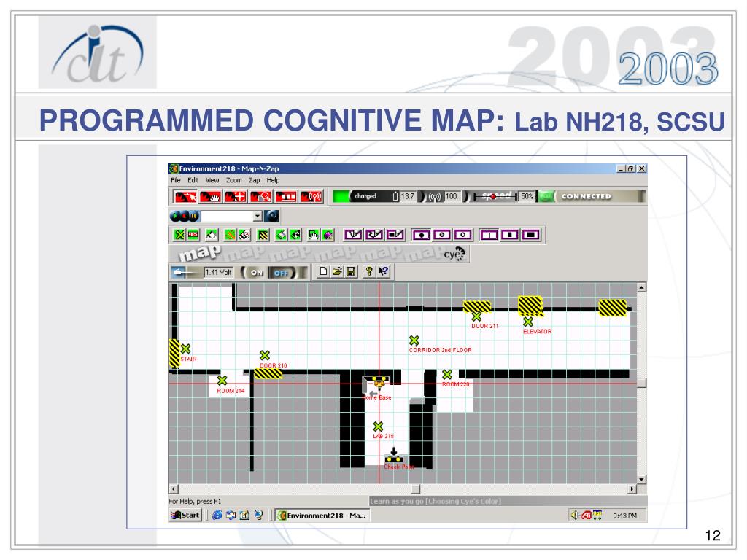Viewport: 747px width, 560px height.
Task: Click the ROOM 220 hot point marker
Action: coord(447,374)
